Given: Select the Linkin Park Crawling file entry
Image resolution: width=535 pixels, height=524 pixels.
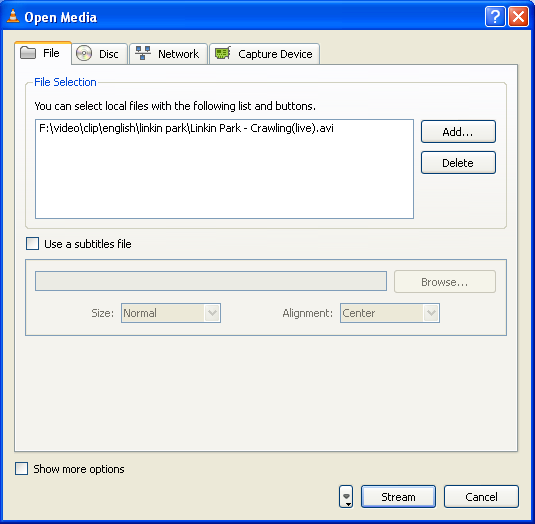Looking at the screenshot, I should click(186, 128).
